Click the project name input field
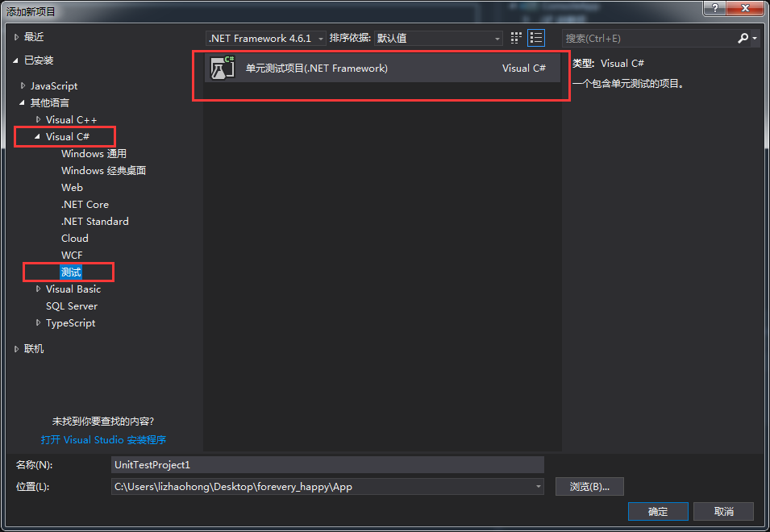Image resolution: width=770 pixels, height=532 pixels. click(327, 465)
